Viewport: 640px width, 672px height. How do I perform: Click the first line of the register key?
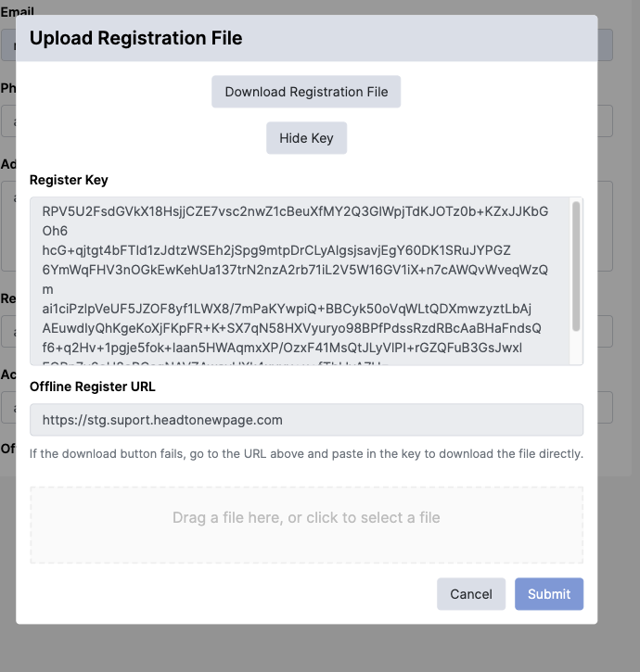click(x=295, y=210)
